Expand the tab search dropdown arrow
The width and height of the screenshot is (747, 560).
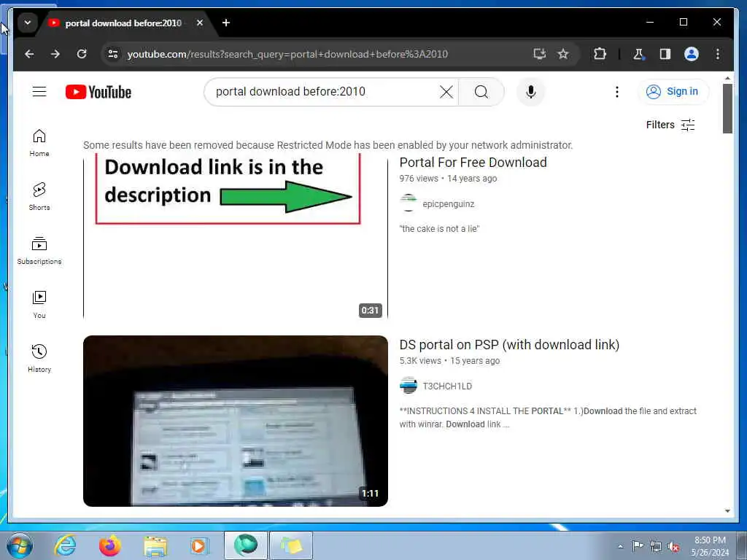click(28, 23)
